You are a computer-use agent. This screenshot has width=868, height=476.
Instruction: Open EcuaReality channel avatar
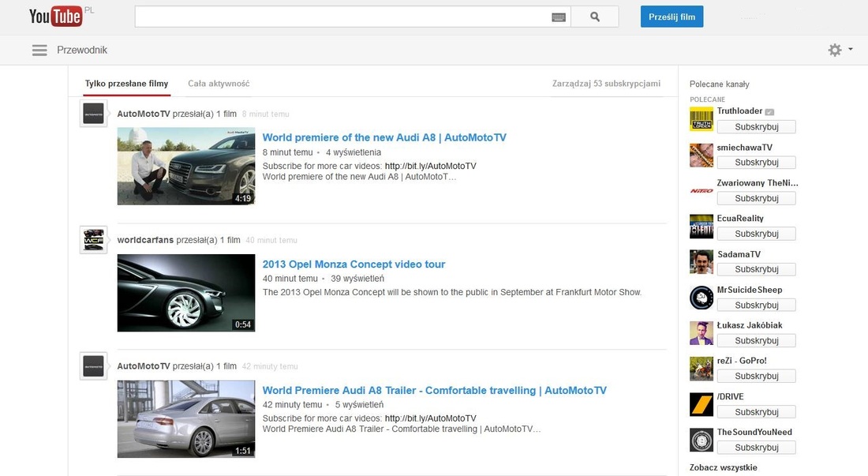tap(702, 227)
